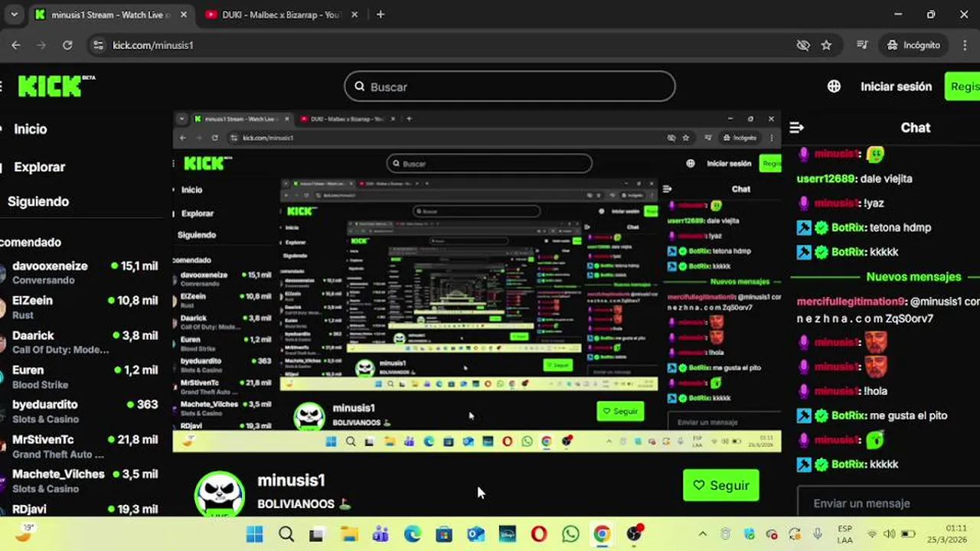Close the minusis1 Stream tab
Screen dimensions: 980x551
tap(185, 15)
